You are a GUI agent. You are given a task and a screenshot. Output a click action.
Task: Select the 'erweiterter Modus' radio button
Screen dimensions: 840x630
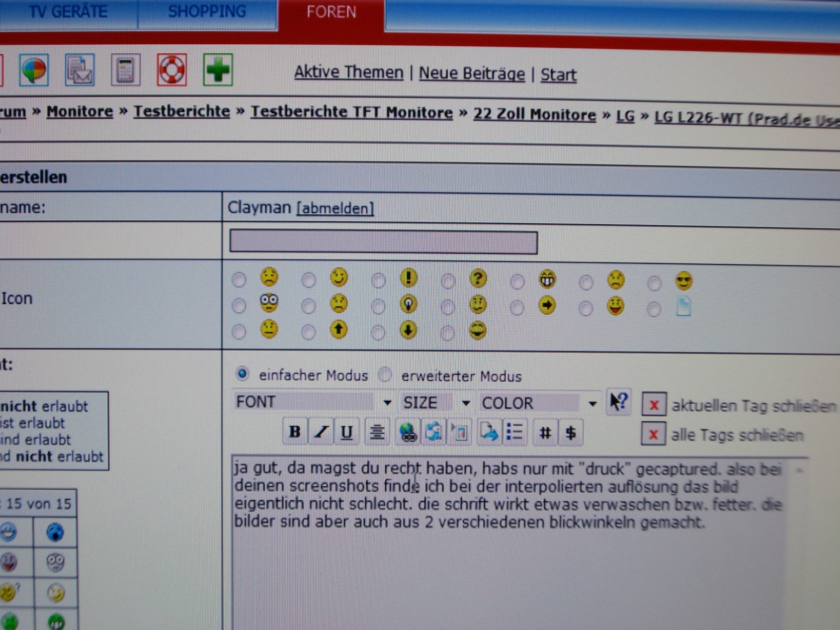pos(385,374)
